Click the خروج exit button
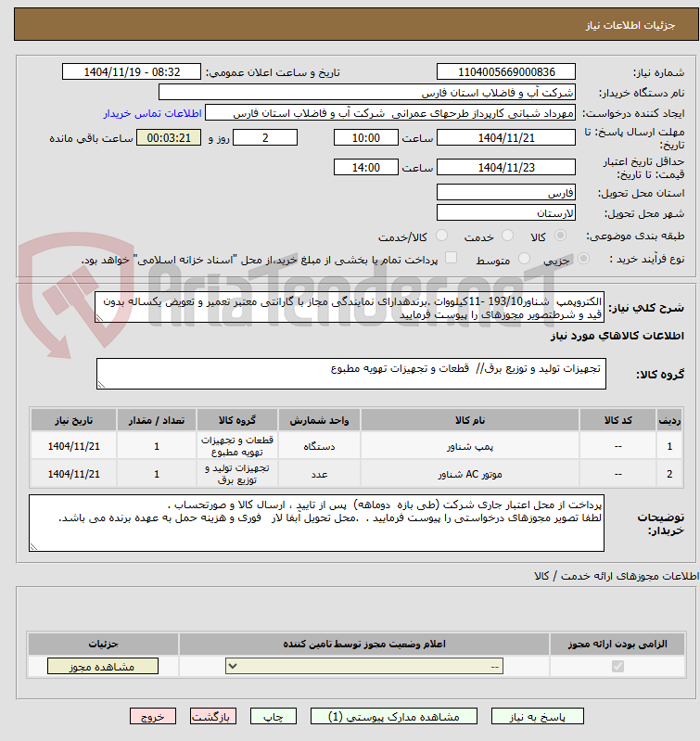700x741 pixels. tap(153, 717)
